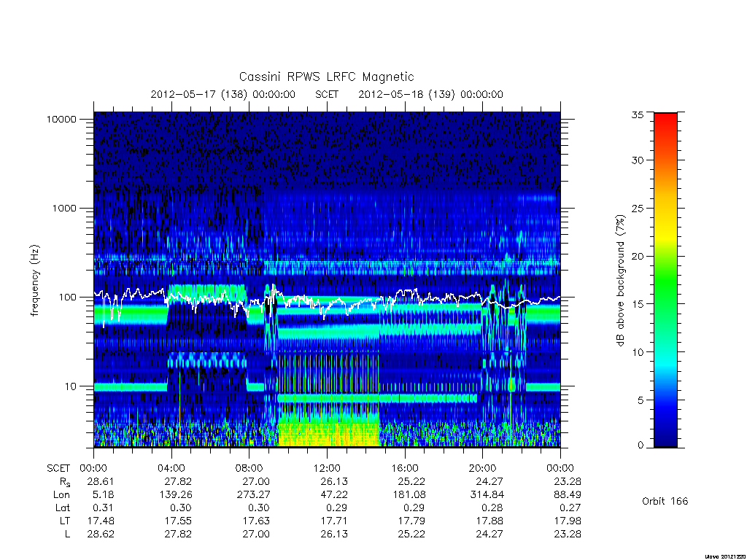Click the Rs value 28.61

[x=101, y=481]
